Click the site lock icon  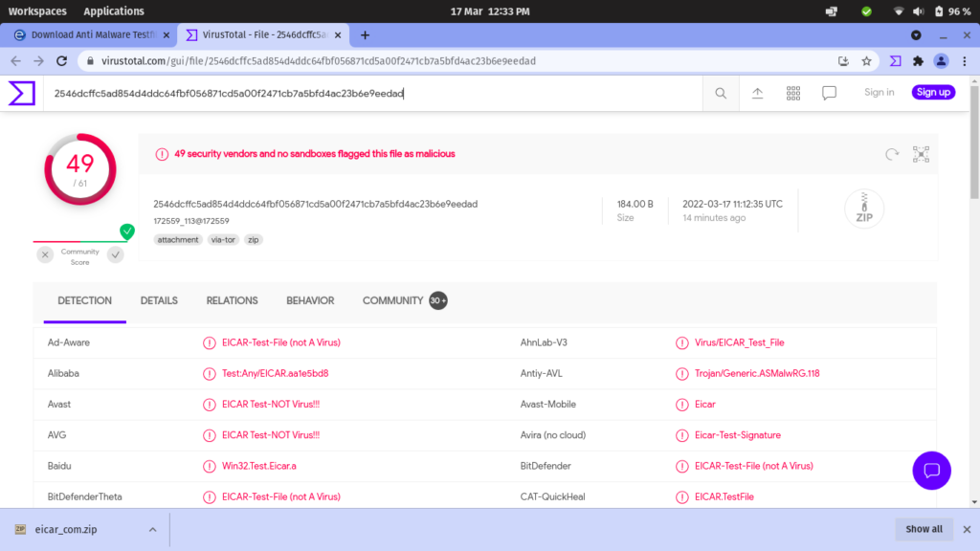click(x=90, y=61)
